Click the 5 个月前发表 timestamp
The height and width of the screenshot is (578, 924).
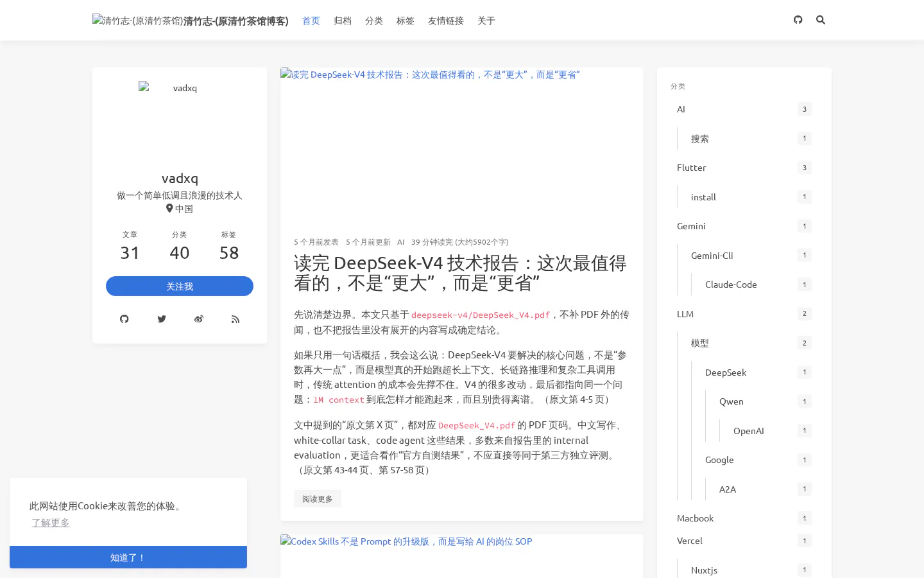(316, 242)
